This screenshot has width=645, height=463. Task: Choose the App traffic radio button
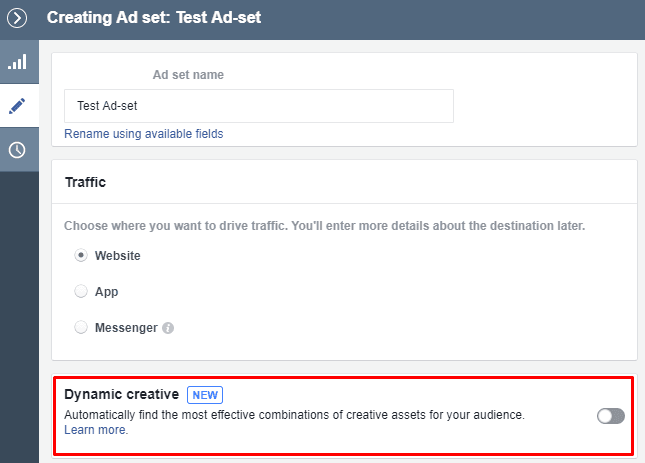click(x=81, y=291)
